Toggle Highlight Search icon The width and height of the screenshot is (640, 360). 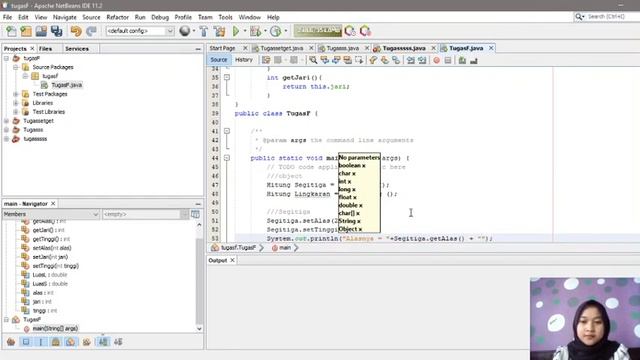coord(347,60)
